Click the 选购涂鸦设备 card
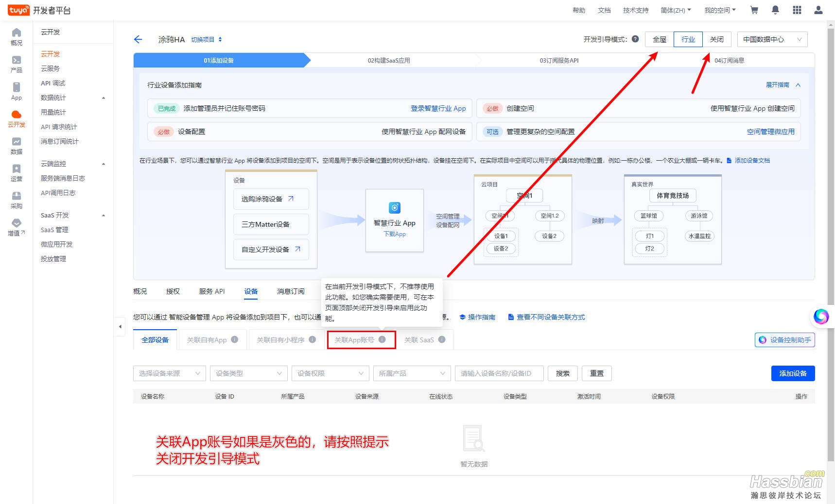The height and width of the screenshot is (504, 835). click(x=271, y=199)
